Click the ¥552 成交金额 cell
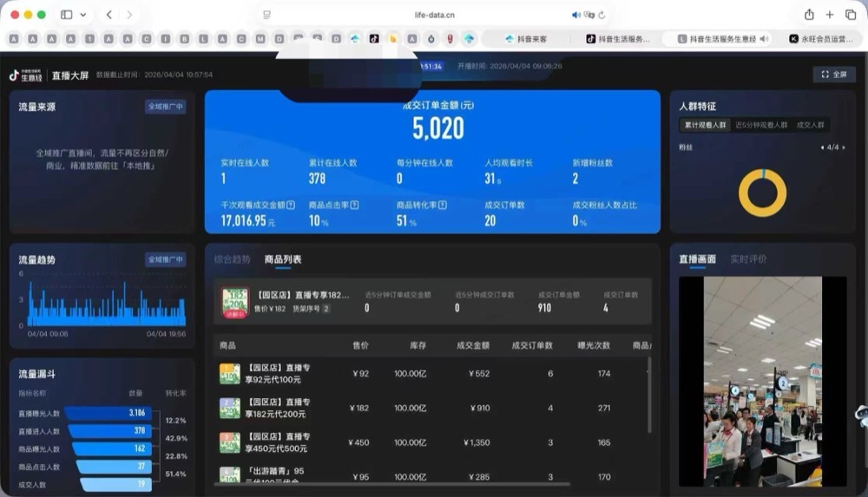The image size is (868, 497). click(479, 374)
